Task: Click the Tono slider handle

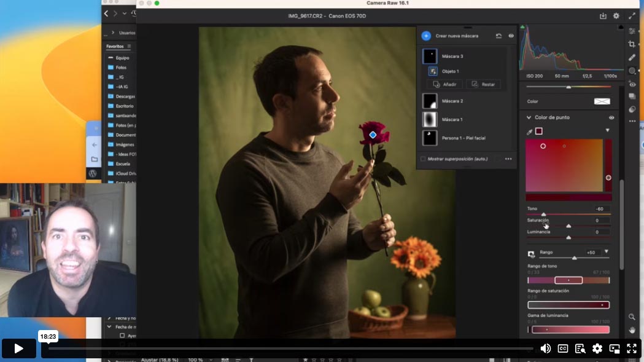Action: click(x=543, y=214)
